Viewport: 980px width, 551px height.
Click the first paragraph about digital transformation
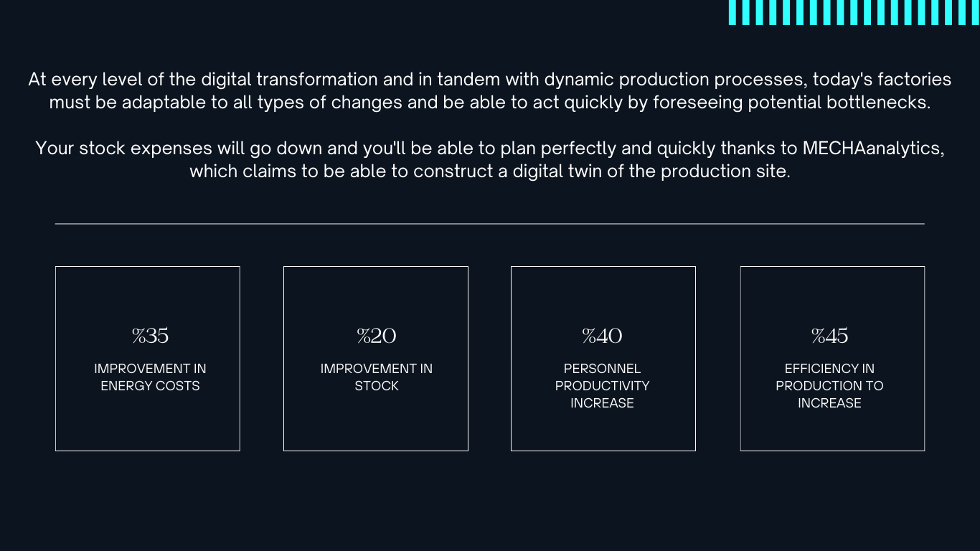[490, 90]
